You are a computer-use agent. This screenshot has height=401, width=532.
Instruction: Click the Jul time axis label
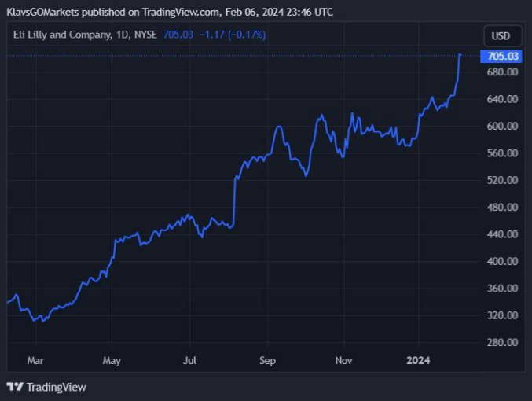click(x=189, y=360)
